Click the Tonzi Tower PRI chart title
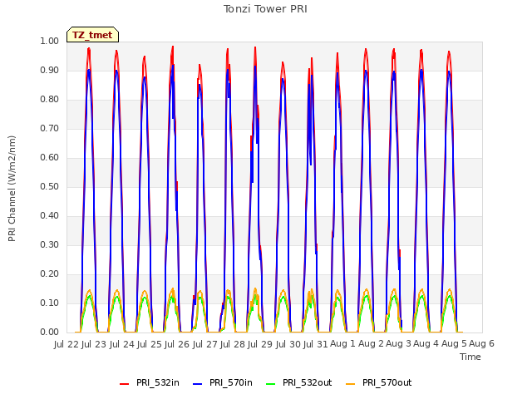This screenshot has width=532, height=399. click(265, 9)
